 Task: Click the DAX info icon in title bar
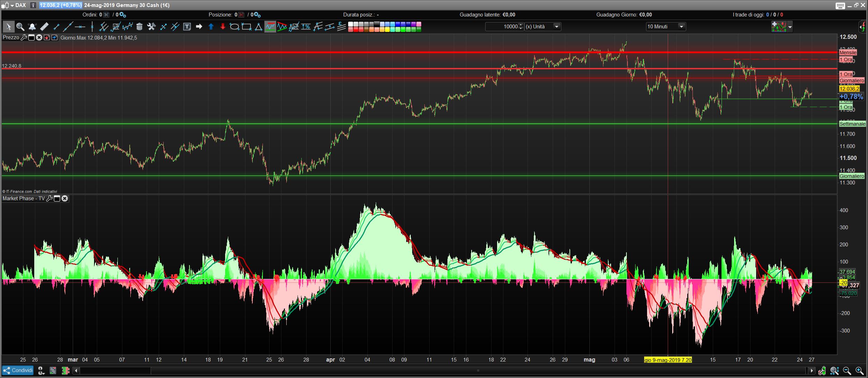[33, 5]
